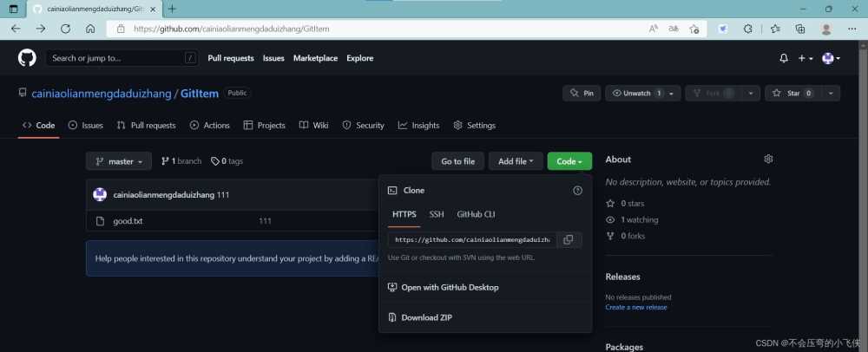868x352 pixels.
Task: Select the SSH clone tab
Action: [x=437, y=214]
